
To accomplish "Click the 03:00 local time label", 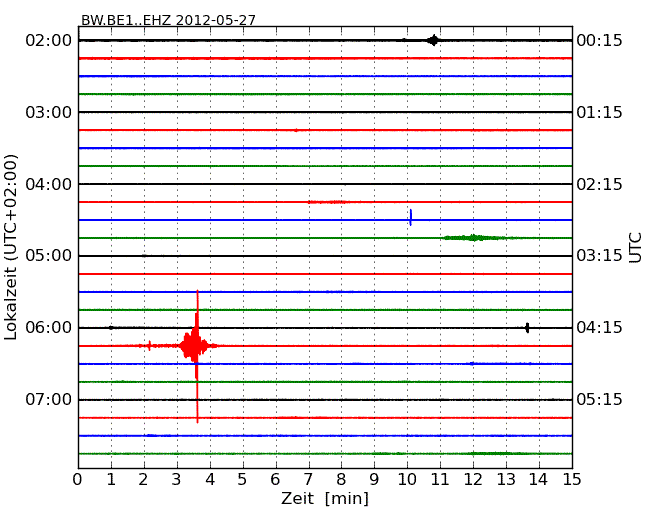I will (49, 112).
